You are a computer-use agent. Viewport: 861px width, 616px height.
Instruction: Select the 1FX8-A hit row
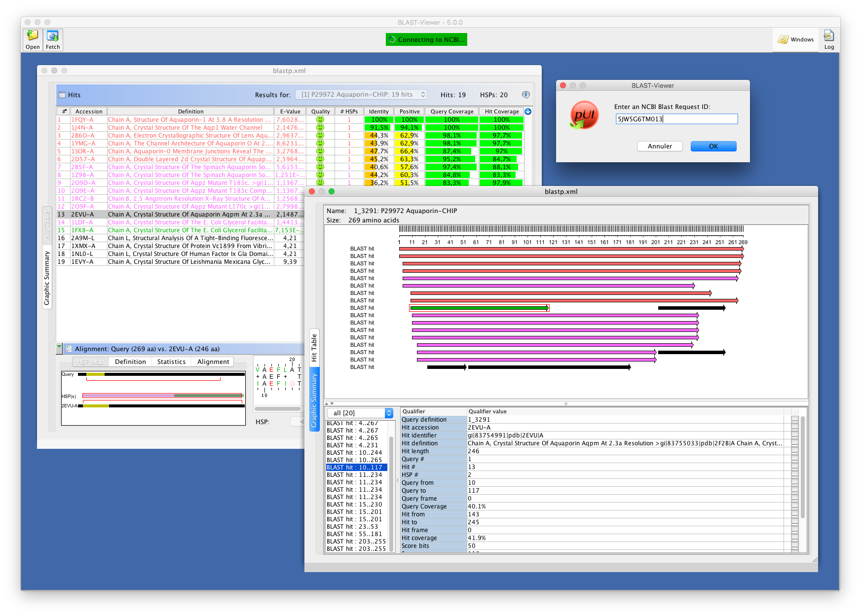[x=180, y=230]
